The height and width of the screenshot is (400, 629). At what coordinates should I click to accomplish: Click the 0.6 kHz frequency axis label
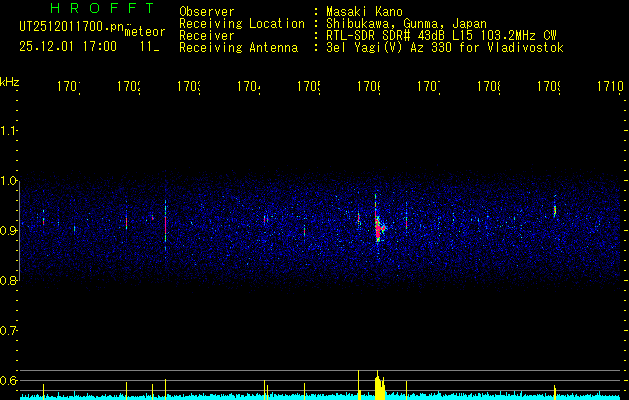8,380
